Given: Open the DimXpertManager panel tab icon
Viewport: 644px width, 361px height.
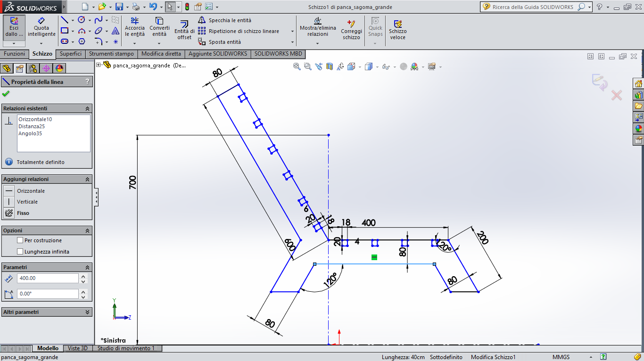Looking at the screenshot, I should coord(46,68).
